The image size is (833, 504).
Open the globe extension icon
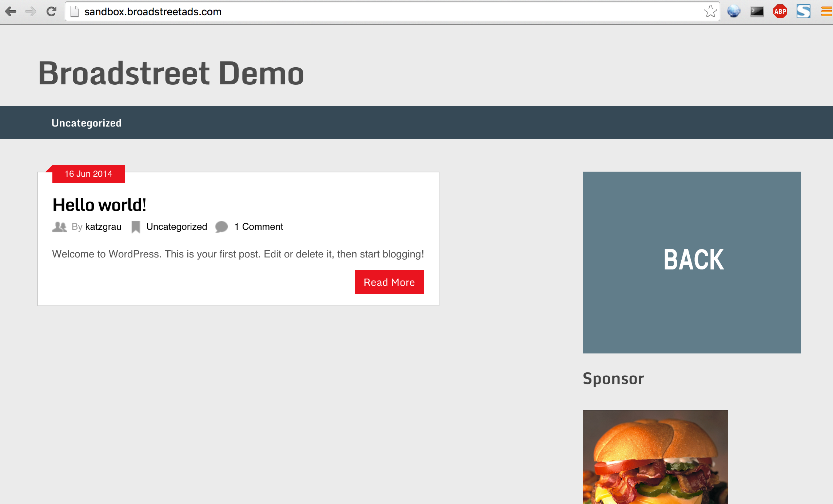(x=733, y=12)
